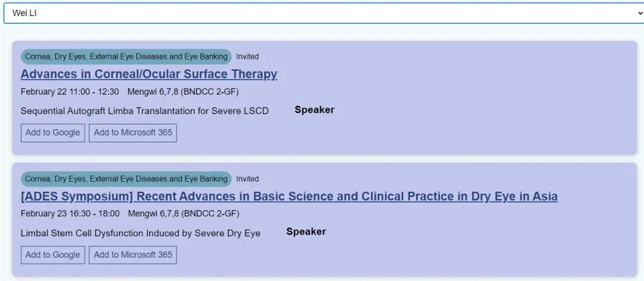Open the Wei LI speaker dropdown
The image size is (644, 281).
click(322, 13)
